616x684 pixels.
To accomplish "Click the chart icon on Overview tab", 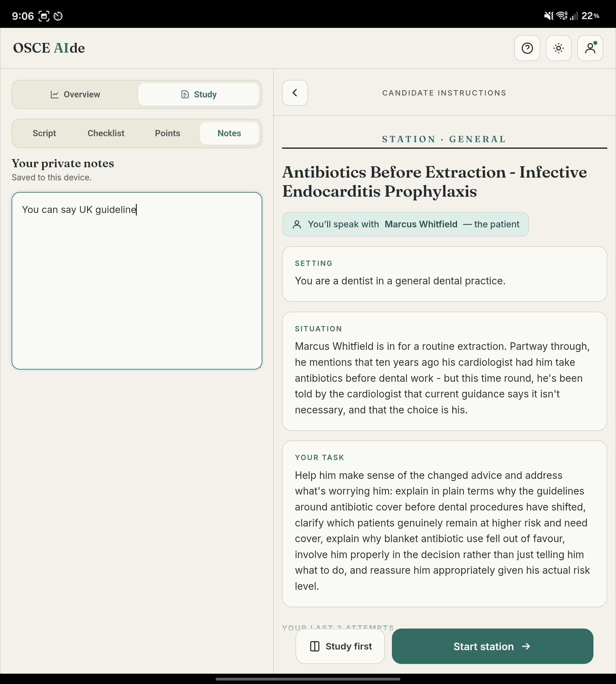I will point(54,95).
